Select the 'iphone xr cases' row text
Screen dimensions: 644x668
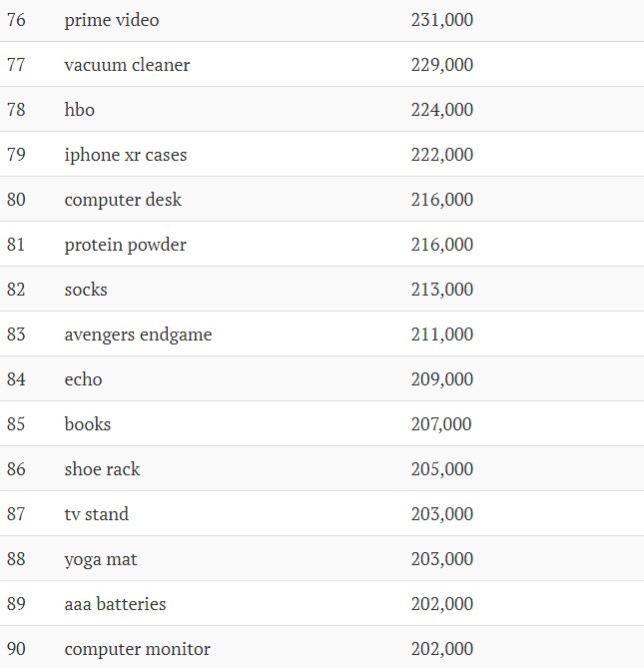click(126, 155)
